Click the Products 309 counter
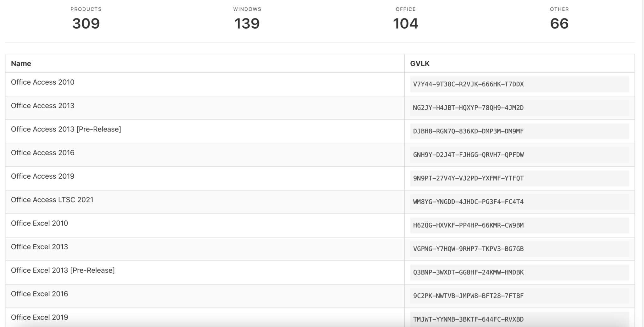644x327 pixels. pos(86,19)
